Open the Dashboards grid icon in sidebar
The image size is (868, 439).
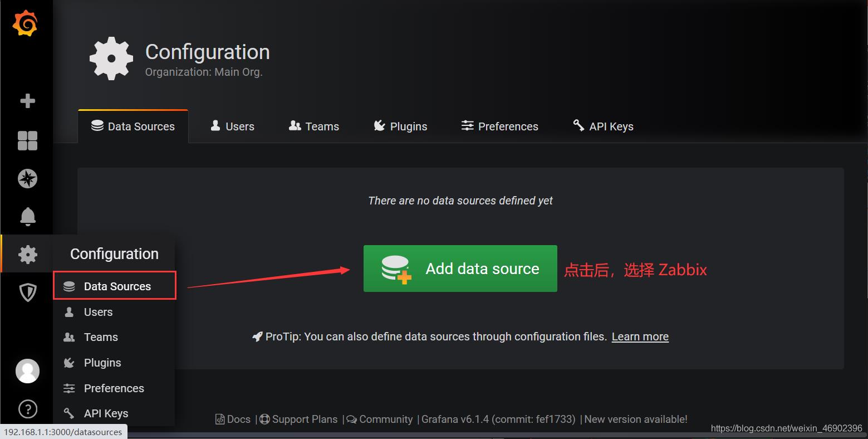tap(27, 140)
